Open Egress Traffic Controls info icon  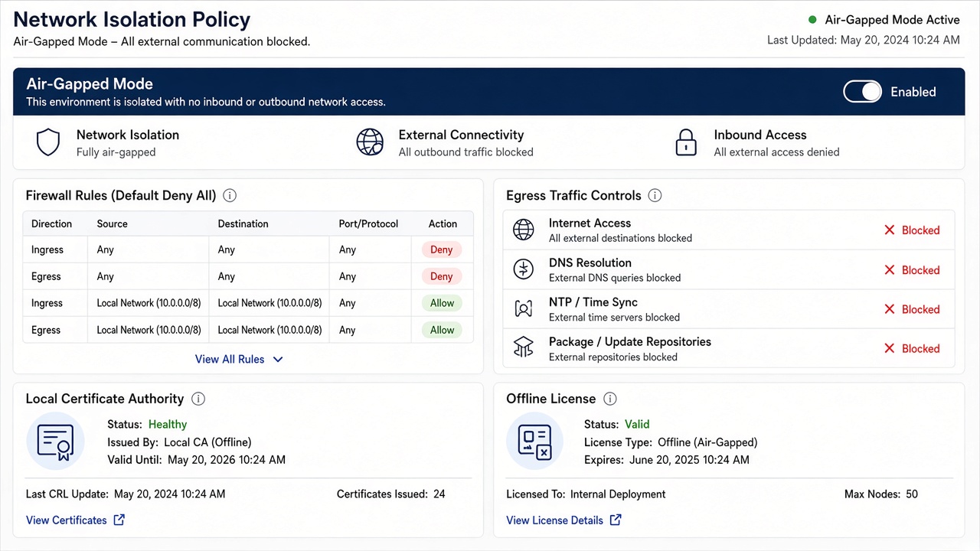[x=655, y=196]
